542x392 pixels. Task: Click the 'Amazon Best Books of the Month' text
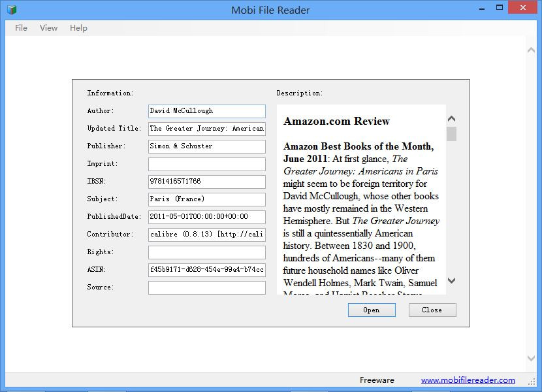359,146
